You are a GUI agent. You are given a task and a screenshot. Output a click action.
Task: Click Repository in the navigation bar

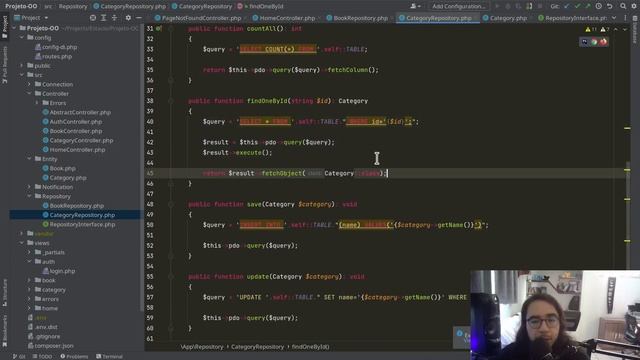point(73,6)
